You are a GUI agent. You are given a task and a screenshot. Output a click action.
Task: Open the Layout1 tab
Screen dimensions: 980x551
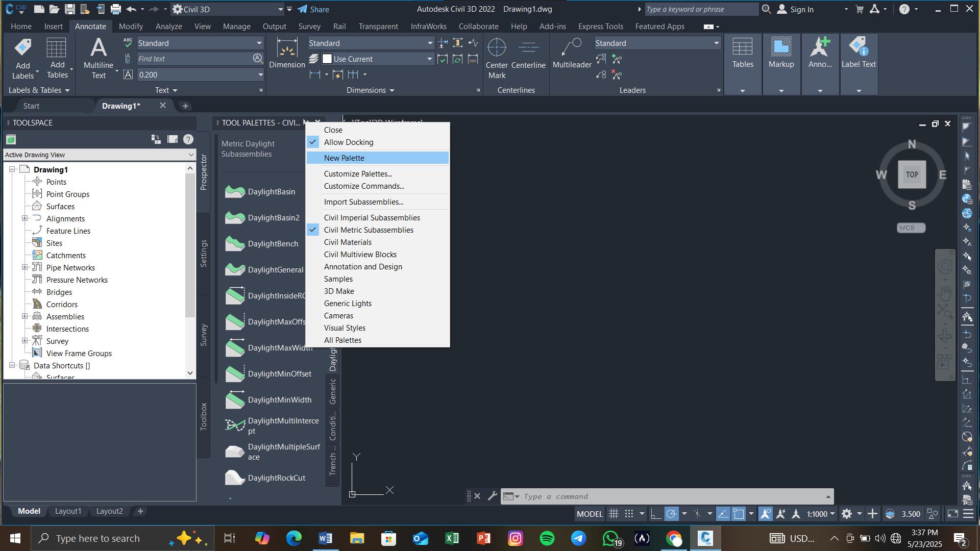pyautogui.click(x=68, y=511)
